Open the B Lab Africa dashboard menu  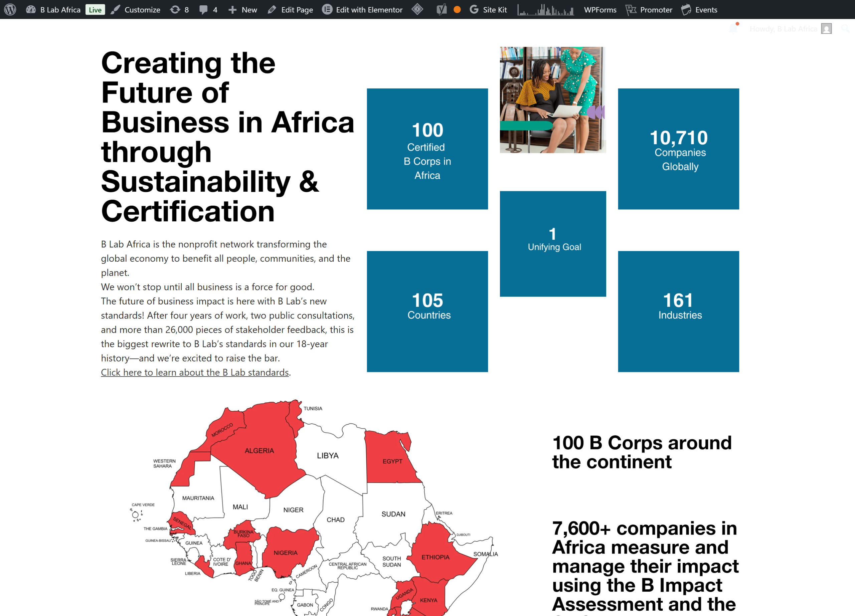click(53, 9)
